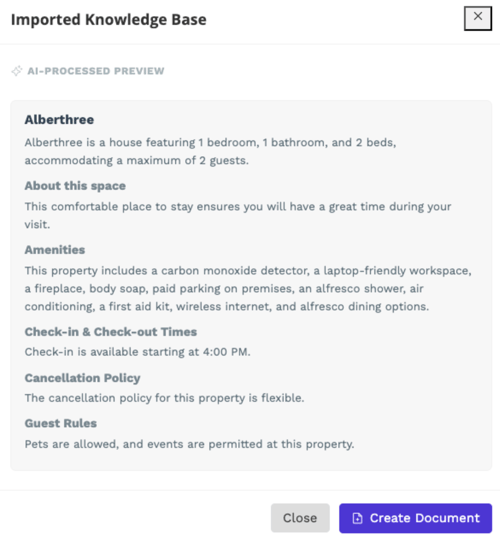Click the word fireplace in the amenities list
The width and height of the screenshot is (500, 541).
[60, 289]
